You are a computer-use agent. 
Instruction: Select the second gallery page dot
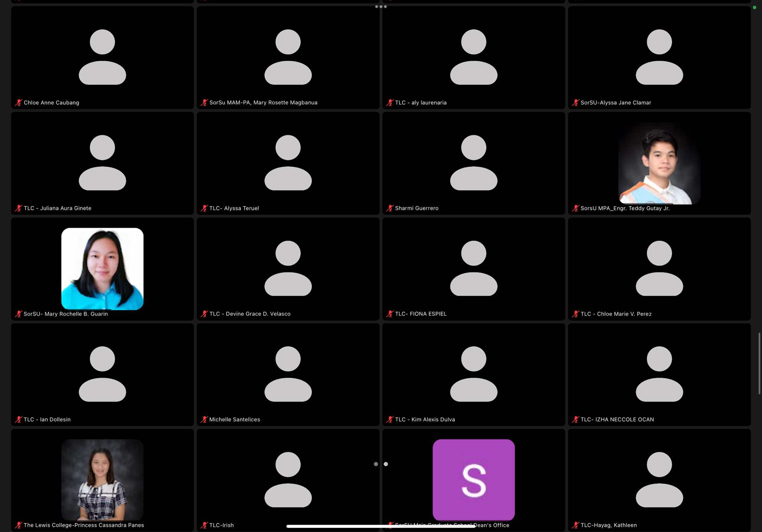point(386,464)
